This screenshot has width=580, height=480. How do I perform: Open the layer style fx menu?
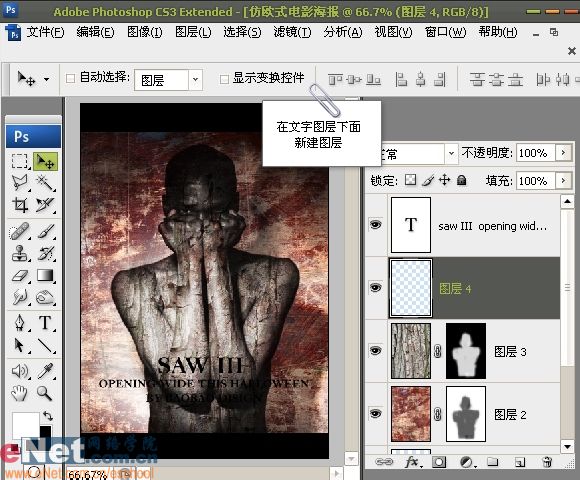412,462
